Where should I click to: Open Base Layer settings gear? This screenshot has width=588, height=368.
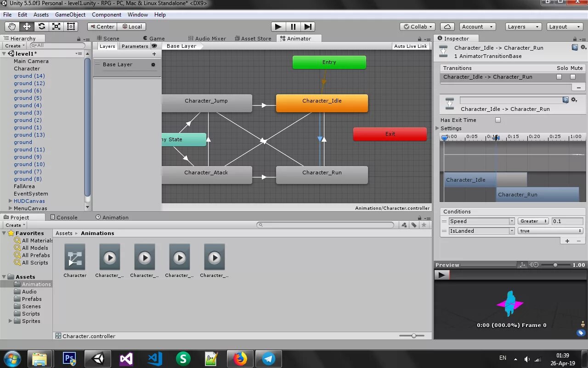[153, 65]
